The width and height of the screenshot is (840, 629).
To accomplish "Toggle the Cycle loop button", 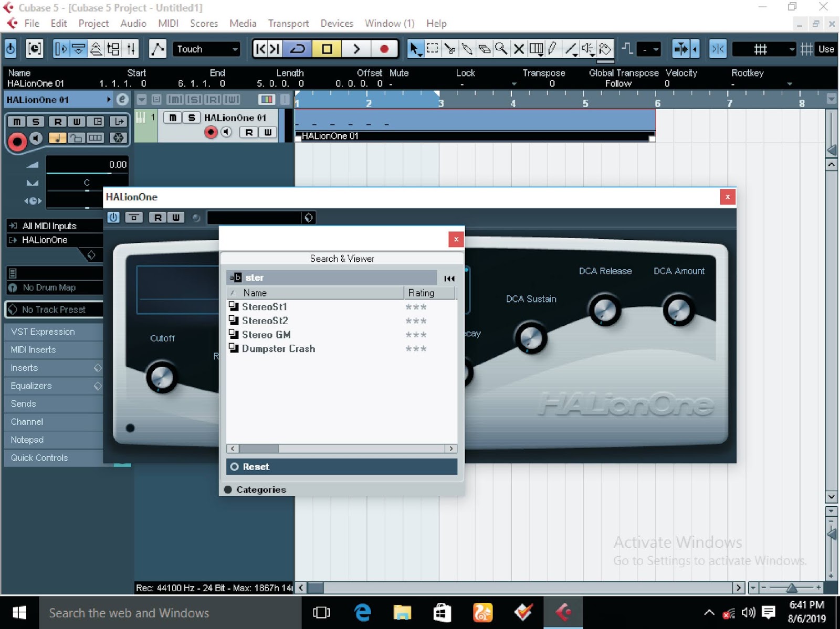I will 298,49.
